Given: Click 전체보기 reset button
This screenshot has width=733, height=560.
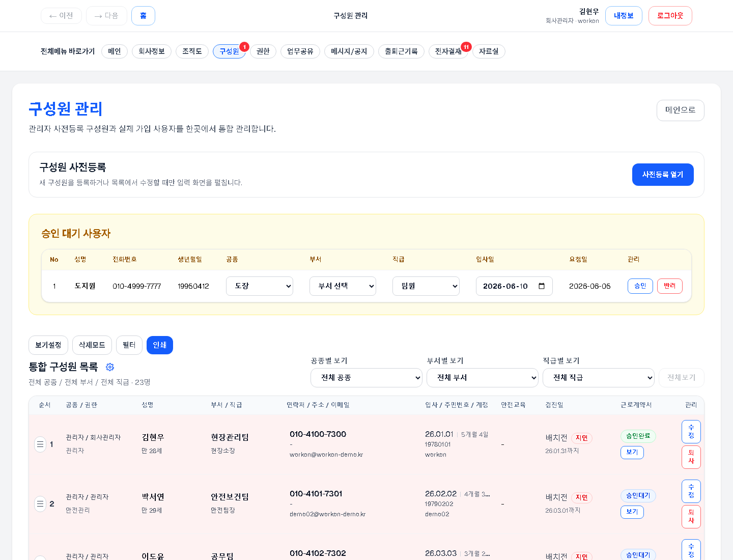Looking at the screenshot, I should click(682, 378).
